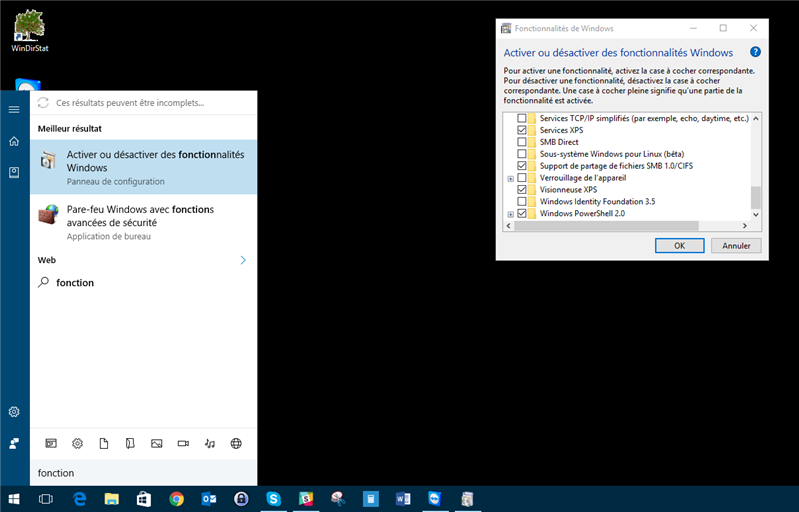Open the Snipping Tool taskbar icon
The width and height of the screenshot is (799, 512).
pyautogui.click(x=338, y=499)
